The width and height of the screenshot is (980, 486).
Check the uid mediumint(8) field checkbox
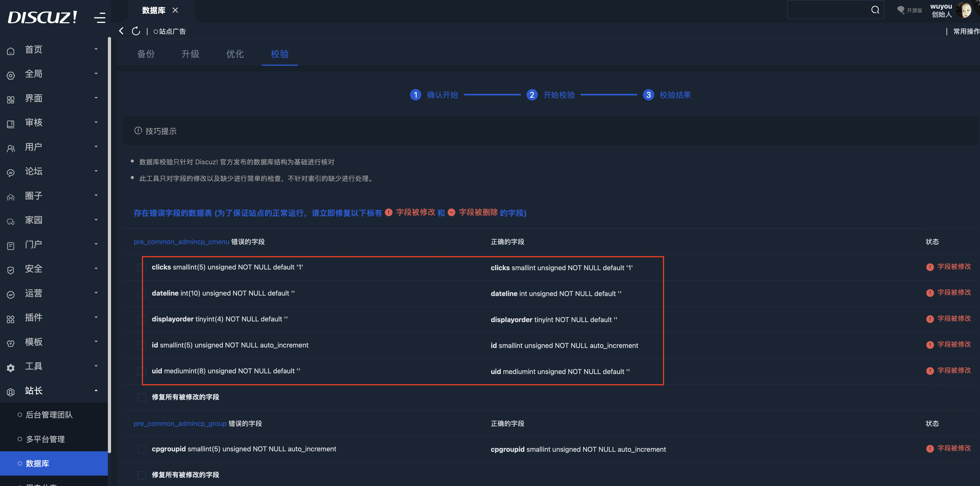(142, 372)
